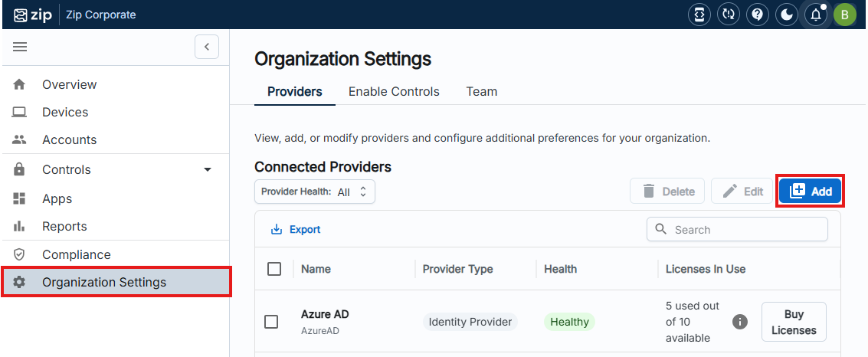The width and height of the screenshot is (868, 357).
Task: Click the Buy Licenses button
Action: (x=794, y=322)
